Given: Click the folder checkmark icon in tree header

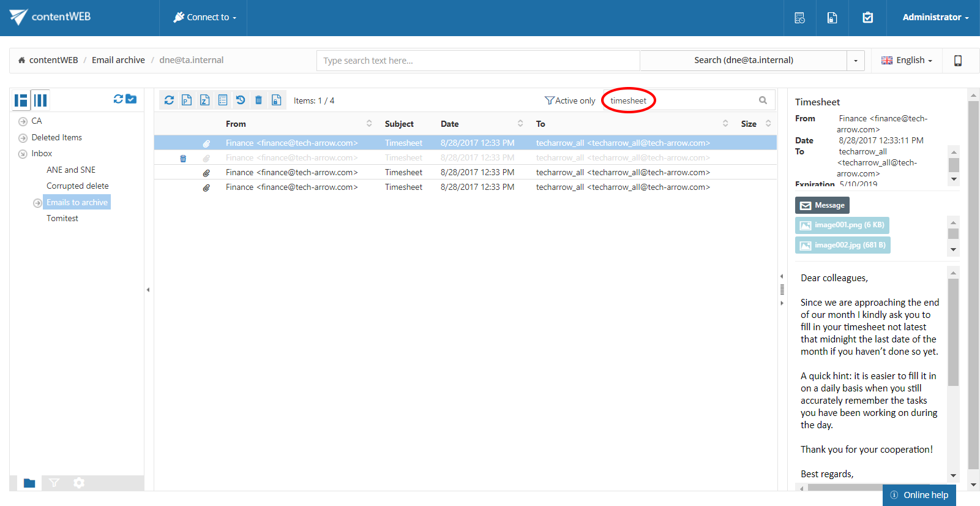Looking at the screenshot, I should (x=131, y=99).
